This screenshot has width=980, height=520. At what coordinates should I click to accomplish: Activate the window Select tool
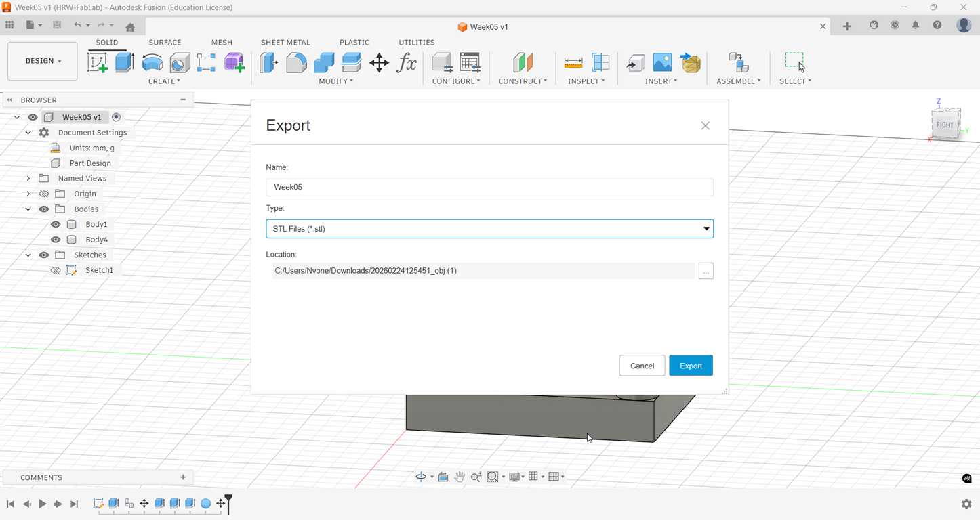795,63
